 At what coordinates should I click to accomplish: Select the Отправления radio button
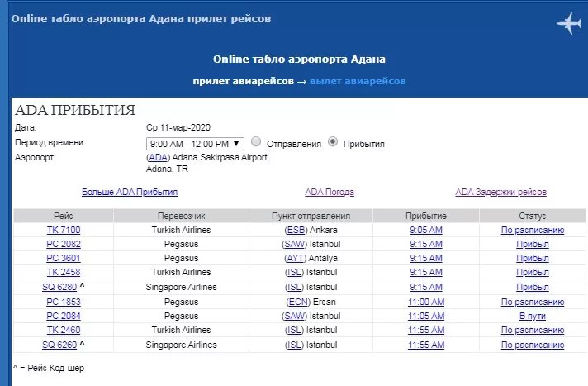click(x=256, y=141)
